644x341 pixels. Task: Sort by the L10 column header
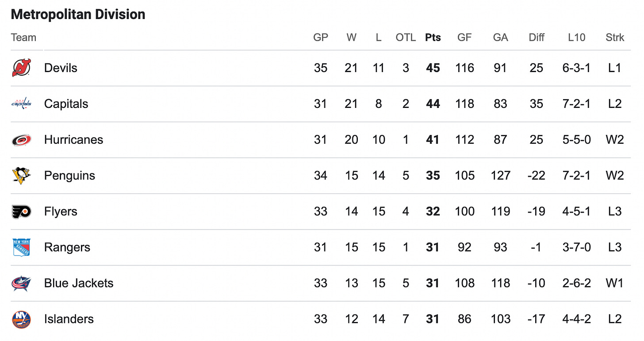[576, 38]
